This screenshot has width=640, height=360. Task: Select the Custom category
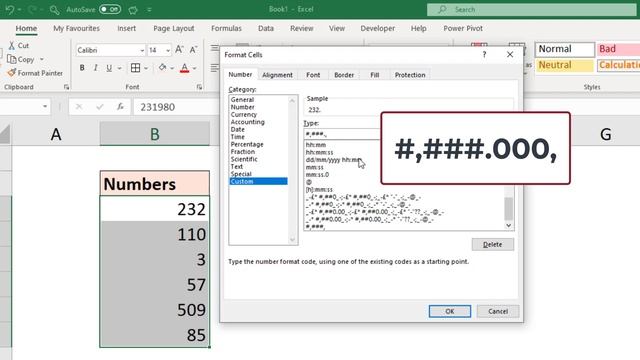(259, 181)
